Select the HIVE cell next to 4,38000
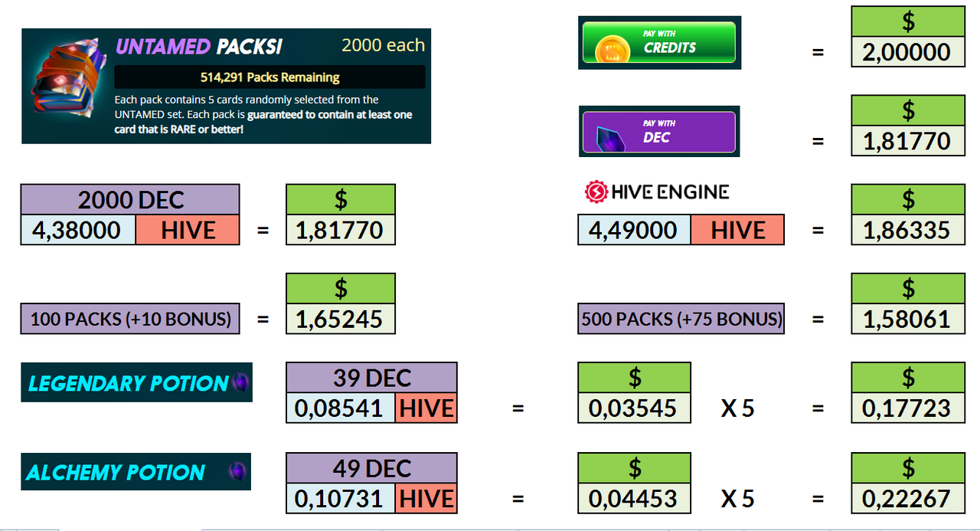The image size is (980, 531). click(x=188, y=230)
